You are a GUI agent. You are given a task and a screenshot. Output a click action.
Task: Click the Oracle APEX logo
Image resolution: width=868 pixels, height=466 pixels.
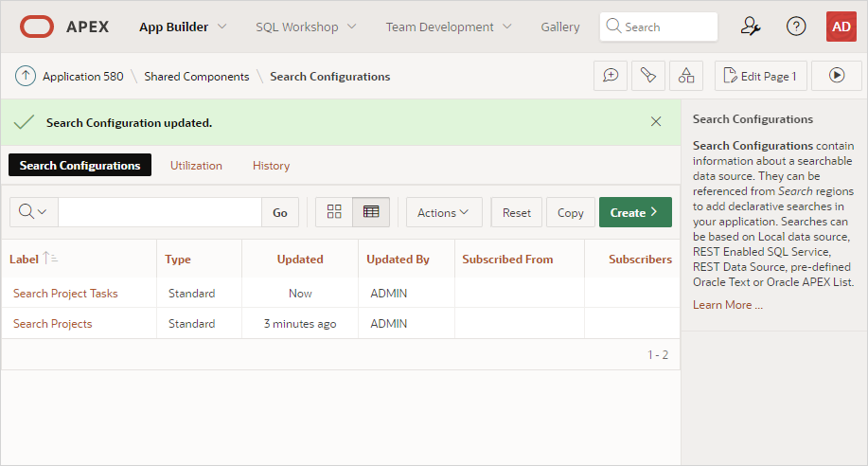[x=64, y=27]
